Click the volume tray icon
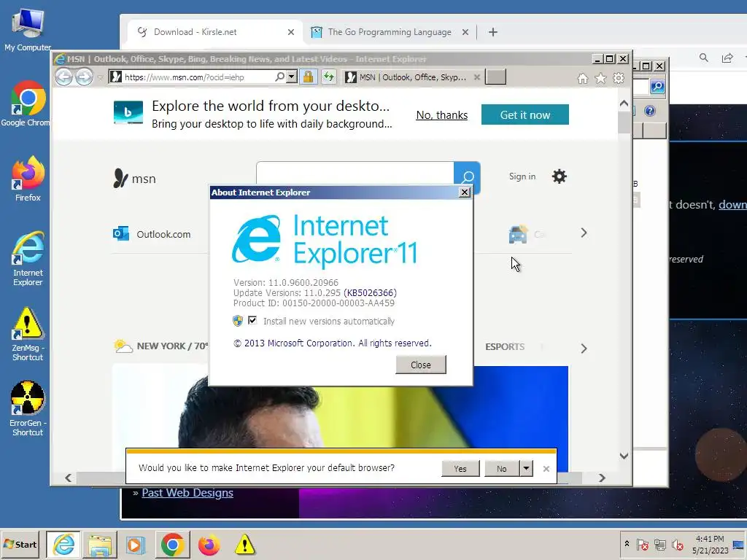Screen dimensions: 747x560 pyautogui.click(x=678, y=545)
